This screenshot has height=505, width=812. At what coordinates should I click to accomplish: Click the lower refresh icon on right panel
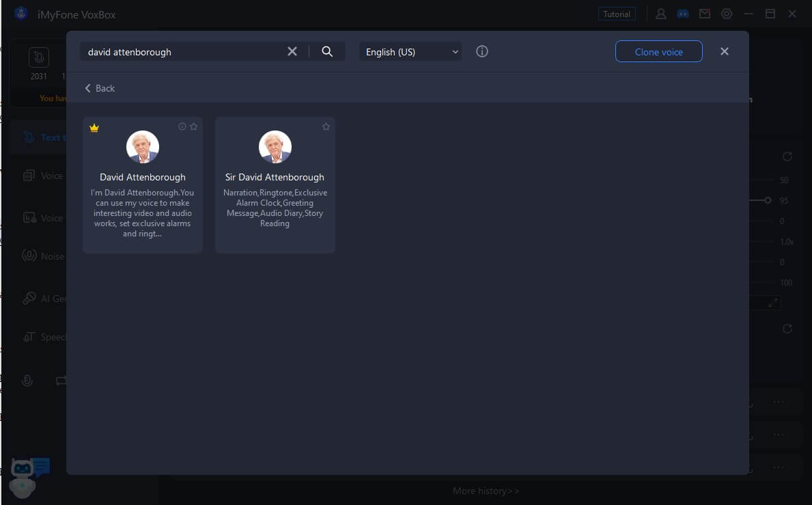coord(787,329)
